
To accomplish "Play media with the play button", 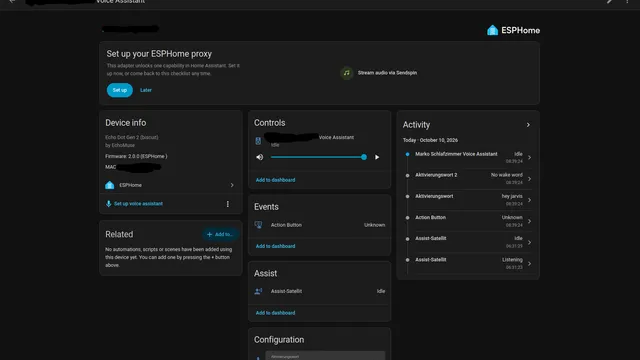I will click(x=377, y=157).
